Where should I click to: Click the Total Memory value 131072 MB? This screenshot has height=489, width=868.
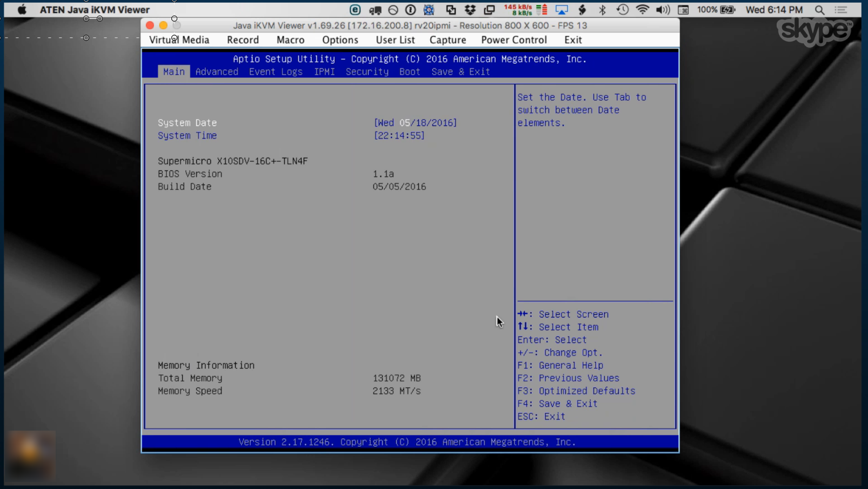tap(397, 378)
